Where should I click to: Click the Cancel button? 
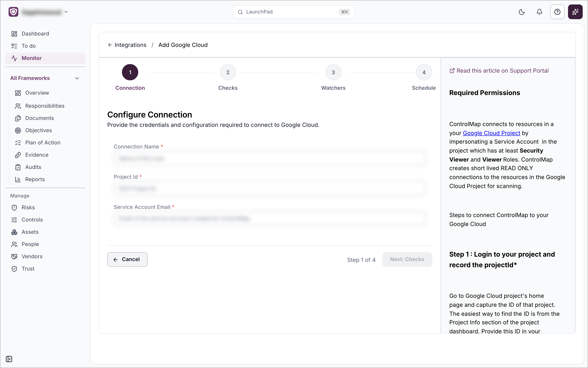click(x=127, y=259)
